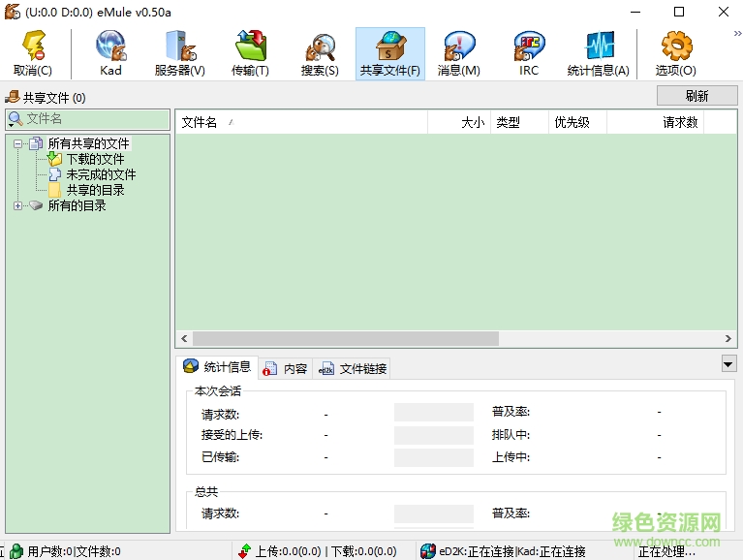
Task: Select 下载的文件 in the tree
Action: [x=95, y=159]
